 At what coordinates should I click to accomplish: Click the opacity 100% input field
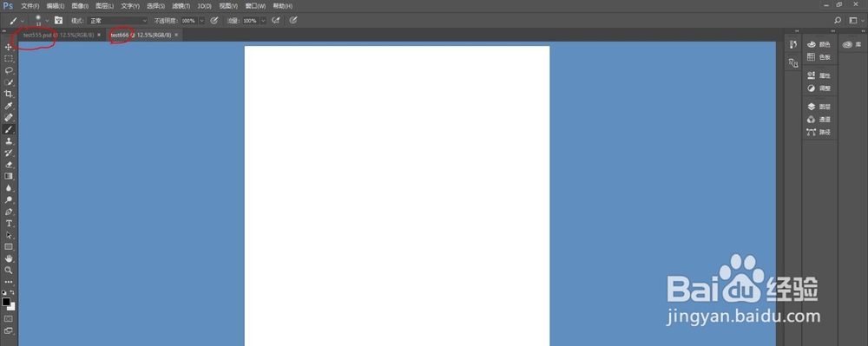188,21
